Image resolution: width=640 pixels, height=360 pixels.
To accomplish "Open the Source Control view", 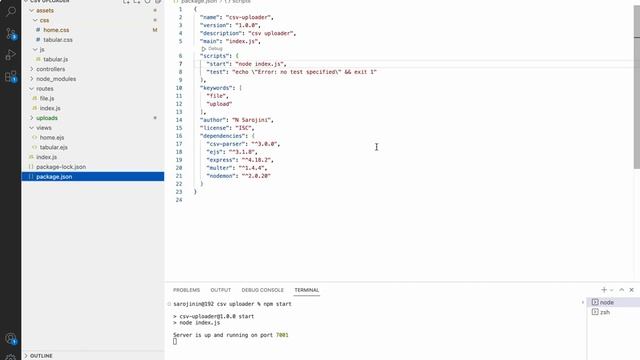I will click(x=11, y=33).
